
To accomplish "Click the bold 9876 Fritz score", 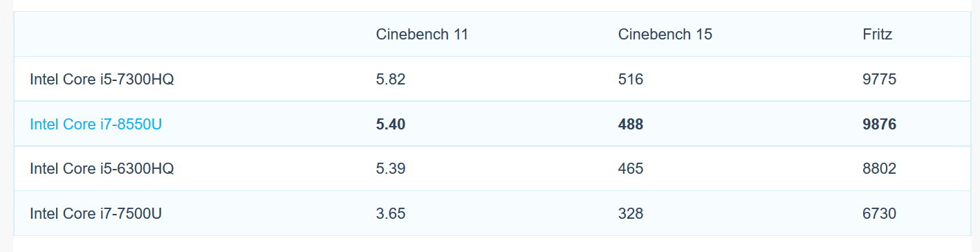I will click(x=880, y=125).
